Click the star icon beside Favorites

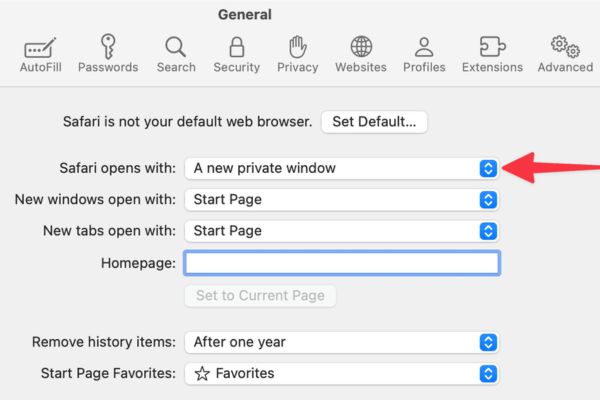[x=202, y=373]
